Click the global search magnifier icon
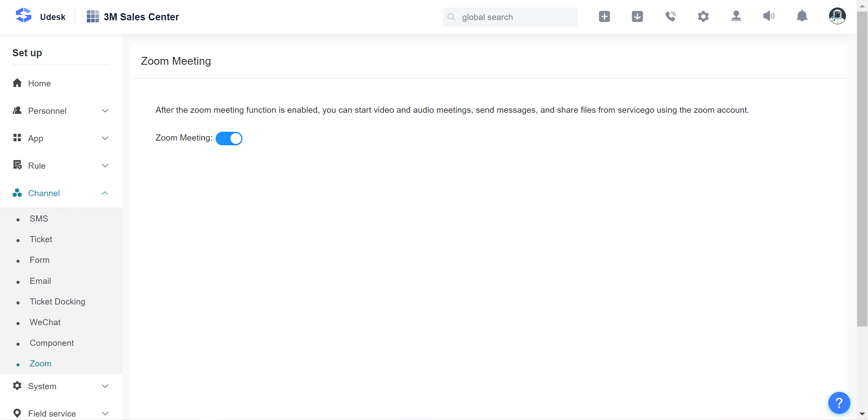This screenshot has width=868, height=420. tap(451, 17)
